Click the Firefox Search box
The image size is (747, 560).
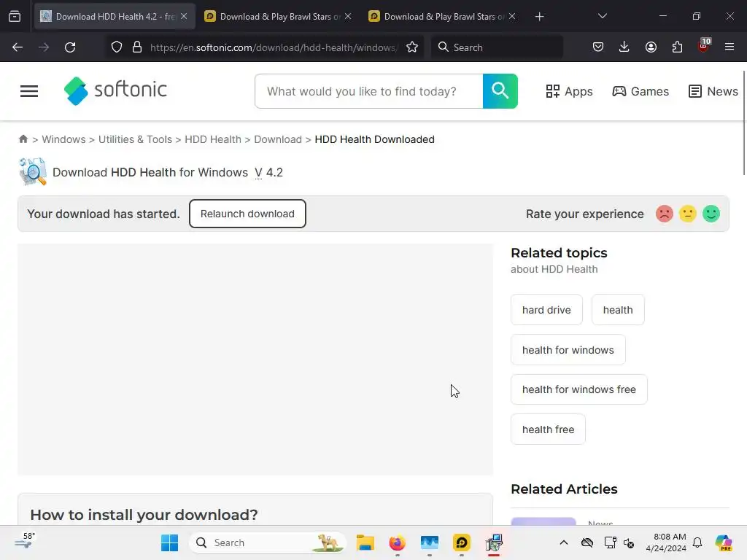tap(497, 47)
